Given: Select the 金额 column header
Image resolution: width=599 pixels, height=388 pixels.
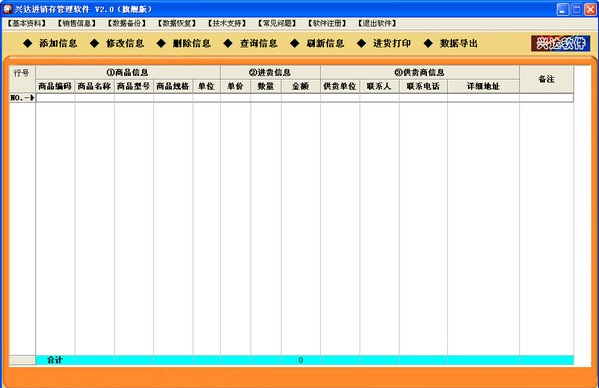Looking at the screenshot, I should click(x=301, y=86).
